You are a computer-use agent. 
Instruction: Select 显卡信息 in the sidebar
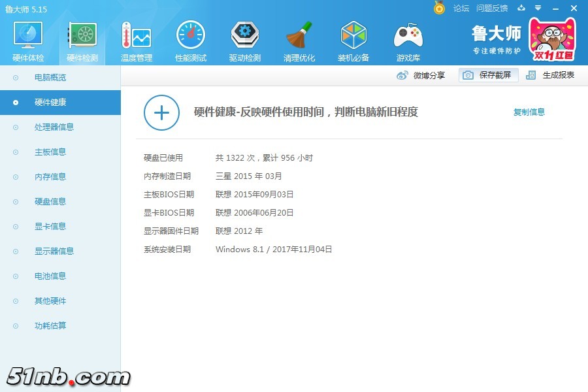[50, 227]
